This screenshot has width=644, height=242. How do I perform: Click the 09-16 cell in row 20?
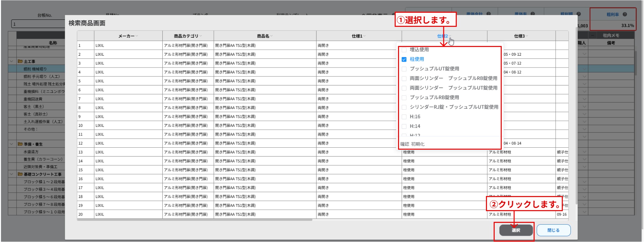[562, 214]
